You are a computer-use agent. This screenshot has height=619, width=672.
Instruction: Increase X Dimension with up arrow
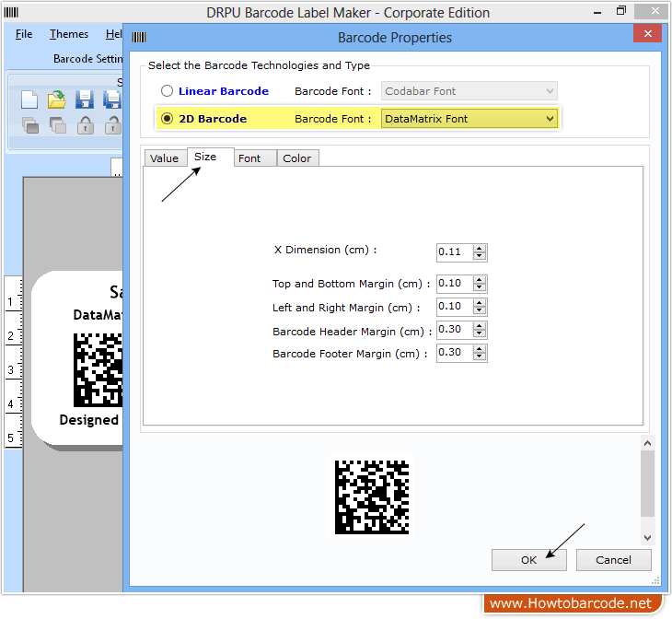[480, 249]
